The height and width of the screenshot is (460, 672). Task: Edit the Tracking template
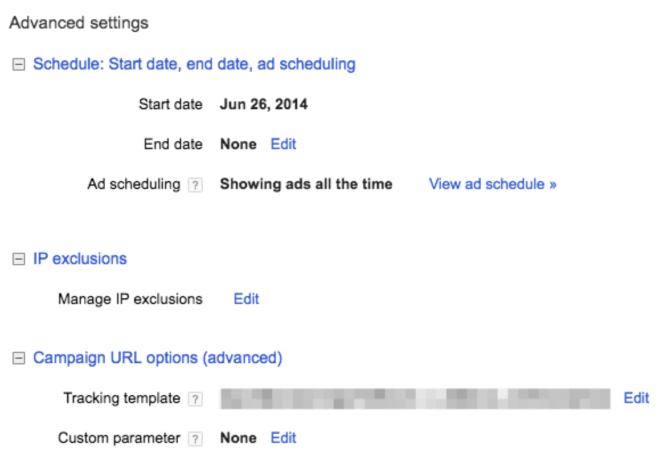(x=636, y=398)
